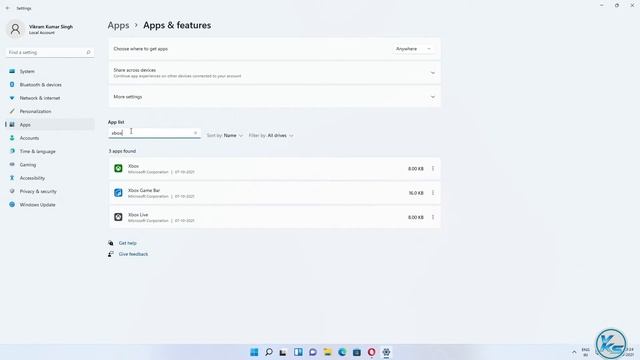Show hidden system tray icons chevron

[x=574, y=352]
